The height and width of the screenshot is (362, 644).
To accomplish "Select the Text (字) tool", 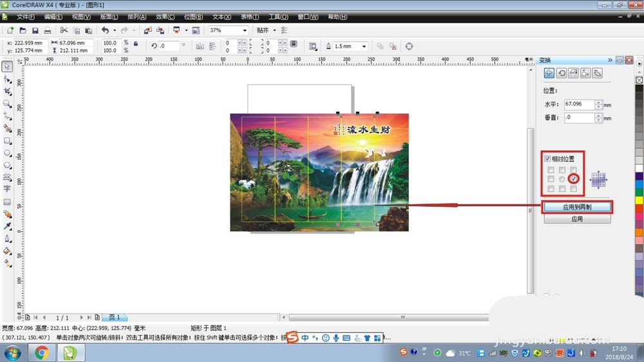I will coord(7,189).
